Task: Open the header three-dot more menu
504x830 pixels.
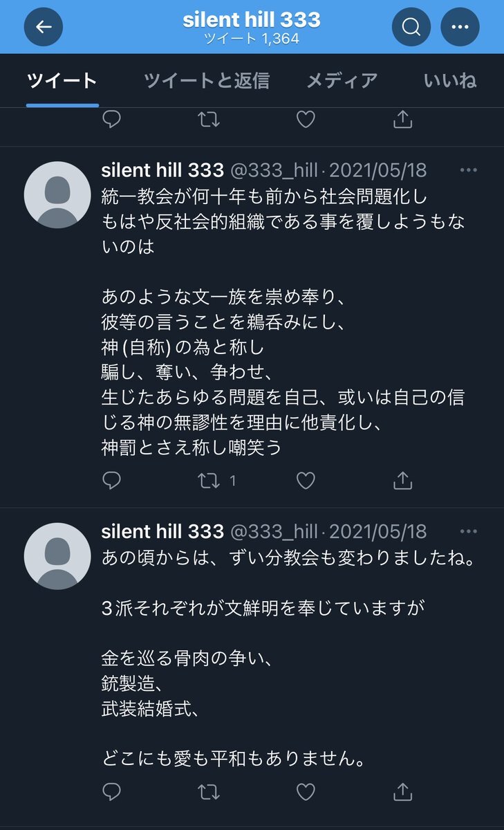Action: [460, 27]
